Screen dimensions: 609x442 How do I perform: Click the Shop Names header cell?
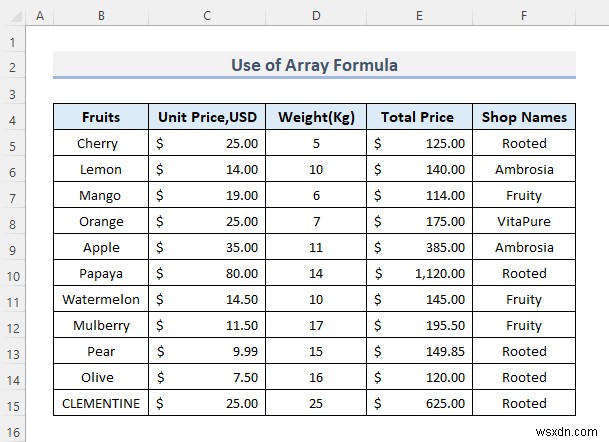[524, 117]
